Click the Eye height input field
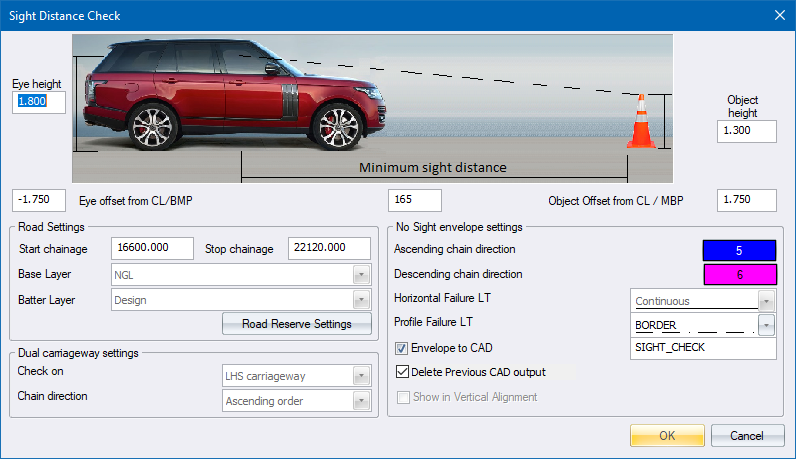Screen dimensions: 796x459 pos(39,102)
